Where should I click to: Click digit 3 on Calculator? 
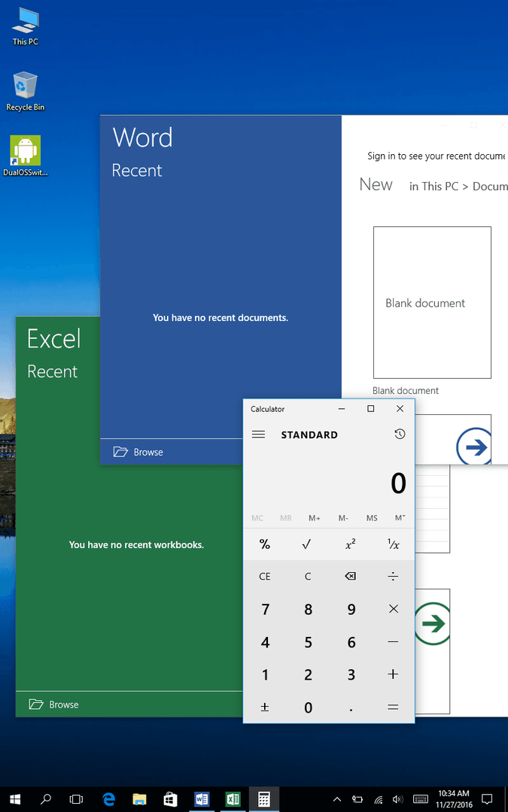coord(351,674)
